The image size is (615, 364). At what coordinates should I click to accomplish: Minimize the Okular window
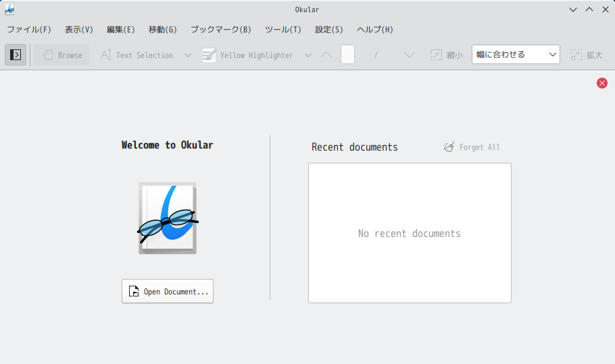coord(573,9)
